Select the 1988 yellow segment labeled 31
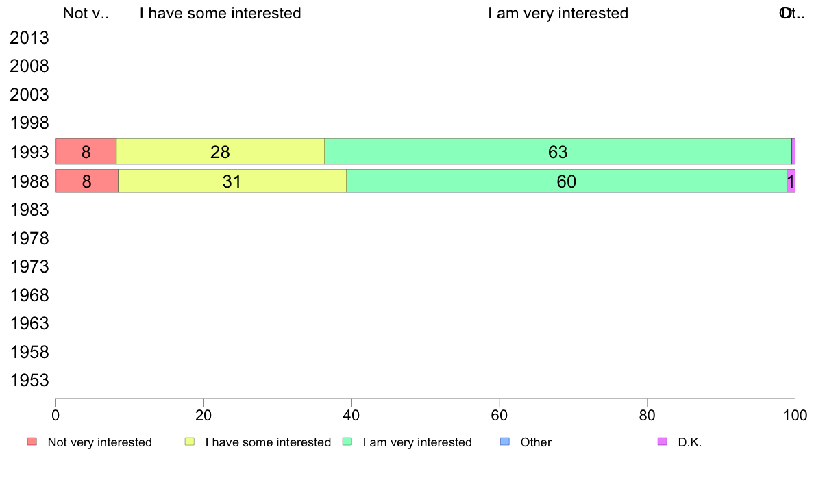The height and width of the screenshot is (504, 814). point(232,181)
